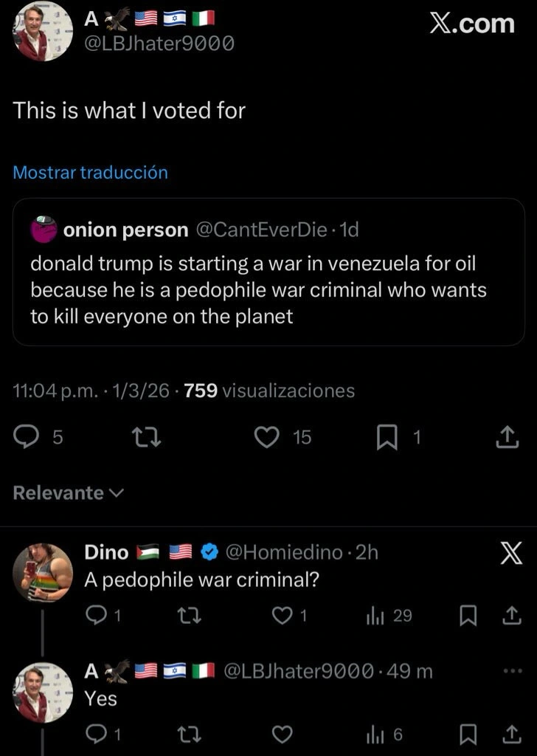The height and width of the screenshot is (756, 537).
Task: Open Dino's profile picture
Action: click(x=43, y=572)
